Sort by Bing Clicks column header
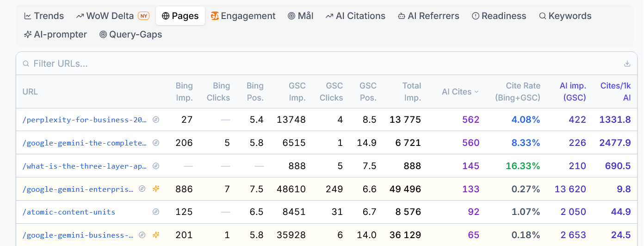644x246 pixels. pyautogui.click(x=218, y=92)
